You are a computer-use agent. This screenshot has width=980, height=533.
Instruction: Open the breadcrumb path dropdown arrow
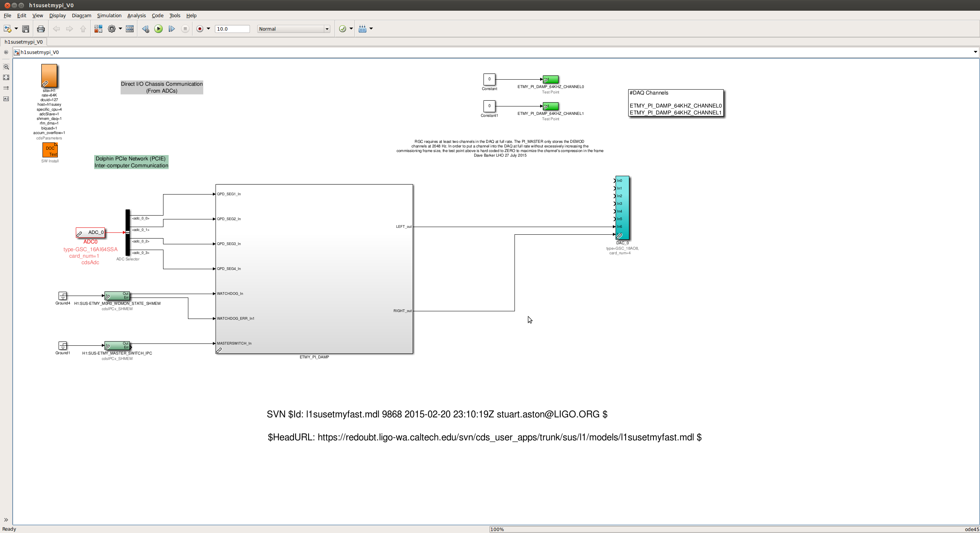(975, 52)
